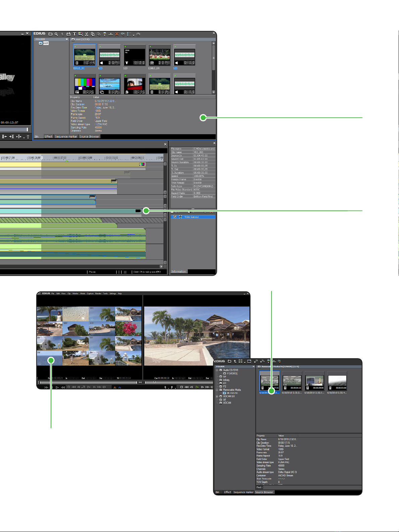Select the root folder in Bin tree

click(46, 43)
